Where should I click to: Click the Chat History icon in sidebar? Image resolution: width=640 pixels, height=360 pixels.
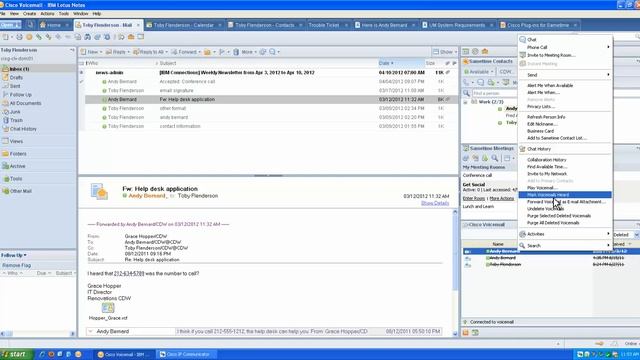click(5, 129)
